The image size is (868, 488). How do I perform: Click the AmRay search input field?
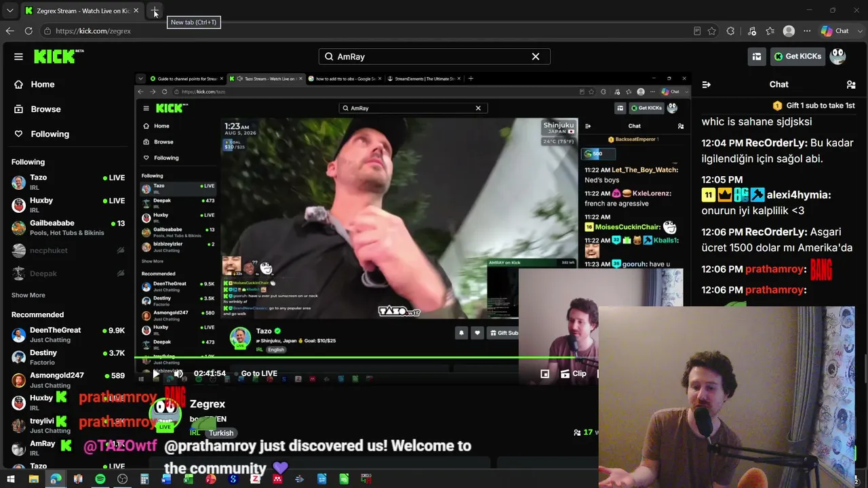click(434, 57)
